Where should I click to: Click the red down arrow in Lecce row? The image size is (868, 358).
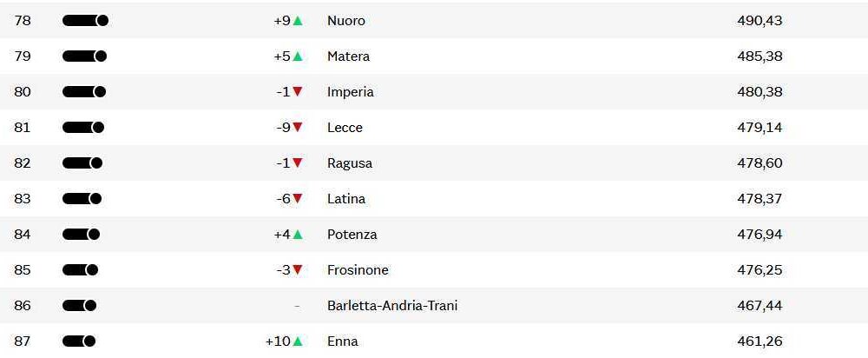point(298,128)
